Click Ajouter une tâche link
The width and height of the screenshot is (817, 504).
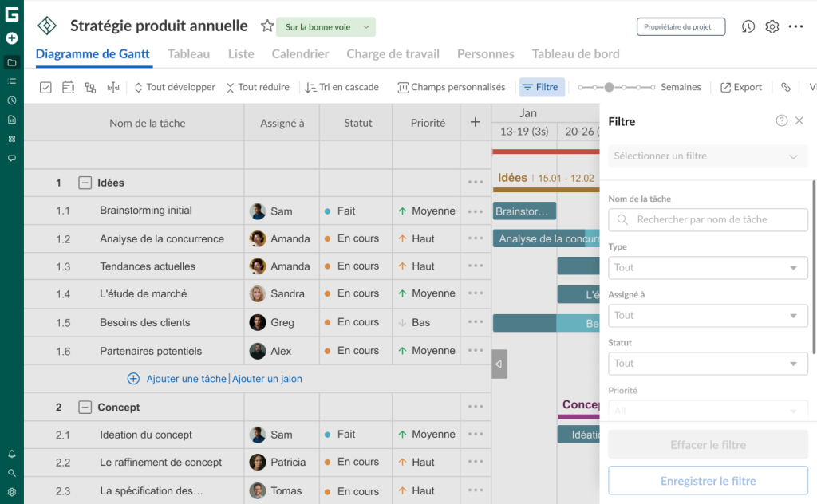coord(187,379)
